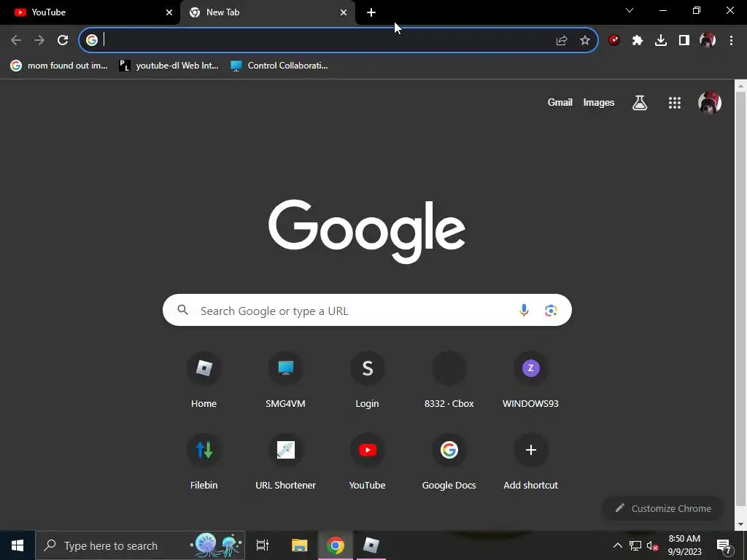Open the network status tray icon
The image size is (747, 560).
pyautogui.click(x=635, y=545)
